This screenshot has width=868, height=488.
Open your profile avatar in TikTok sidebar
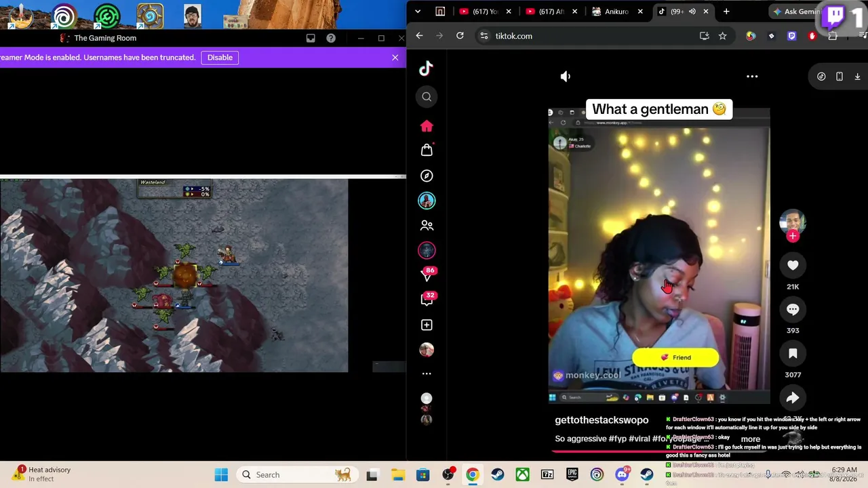click(x=427, y=350)
